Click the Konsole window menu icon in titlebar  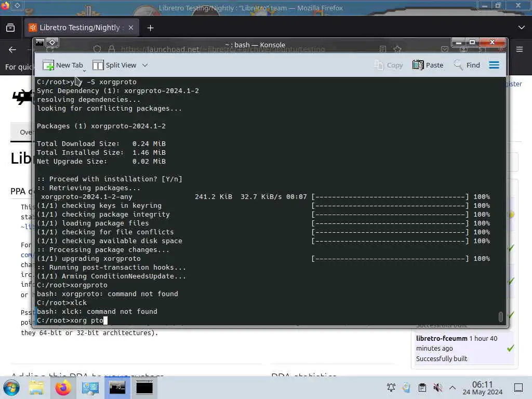point(40,43)
